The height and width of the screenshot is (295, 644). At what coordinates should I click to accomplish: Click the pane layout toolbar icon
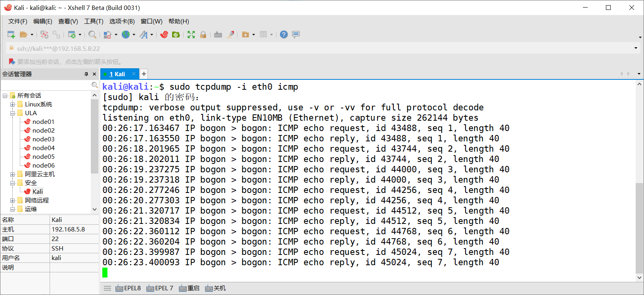point(263,35)
